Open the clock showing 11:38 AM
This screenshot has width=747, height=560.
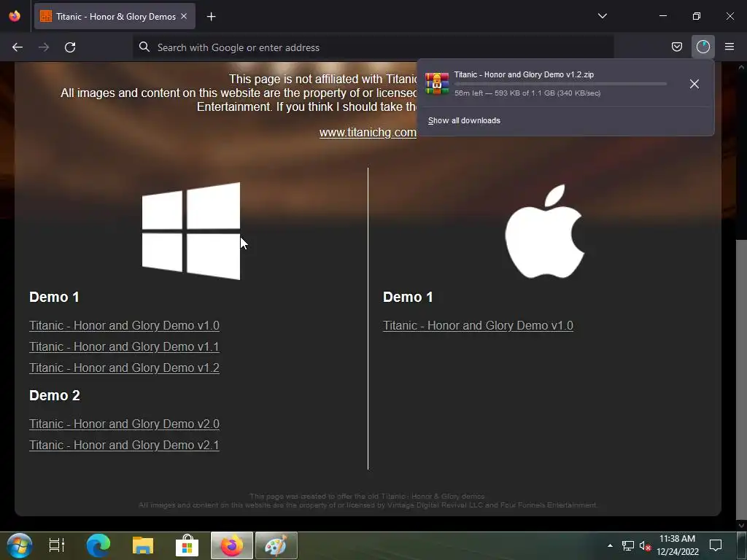pyautogui.click(x=678, y=545)
